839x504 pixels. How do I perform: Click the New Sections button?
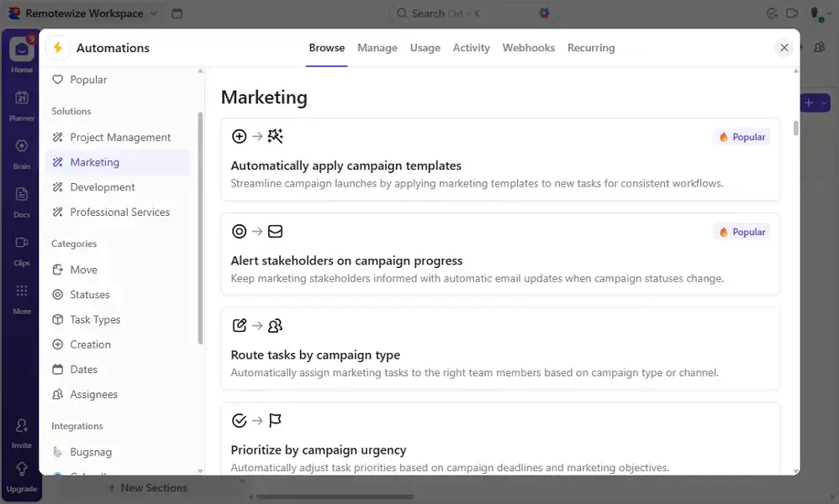coord(148,487)
